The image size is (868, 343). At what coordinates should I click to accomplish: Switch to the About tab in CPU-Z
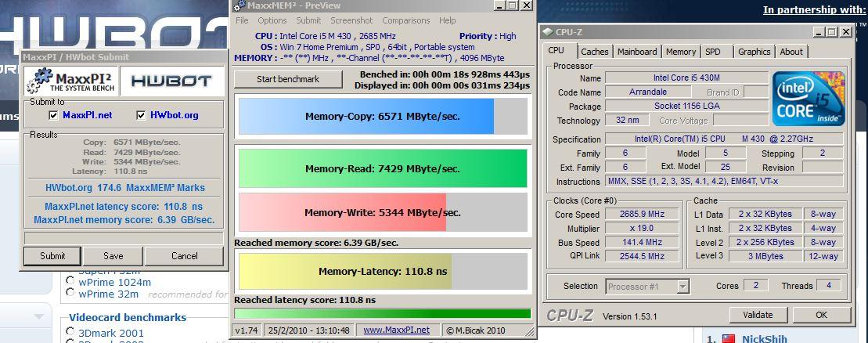point(791,52)
